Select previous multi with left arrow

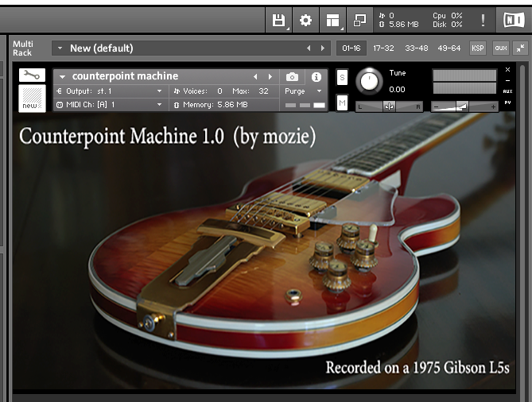[x=309, y=48]
